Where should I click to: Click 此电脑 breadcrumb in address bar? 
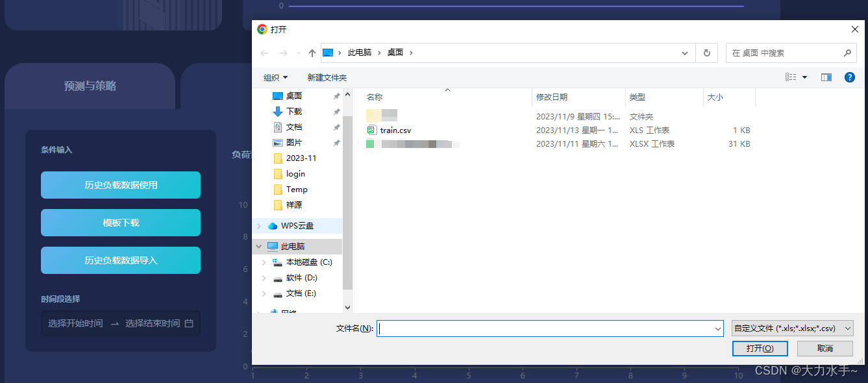(x=360, y=53)
